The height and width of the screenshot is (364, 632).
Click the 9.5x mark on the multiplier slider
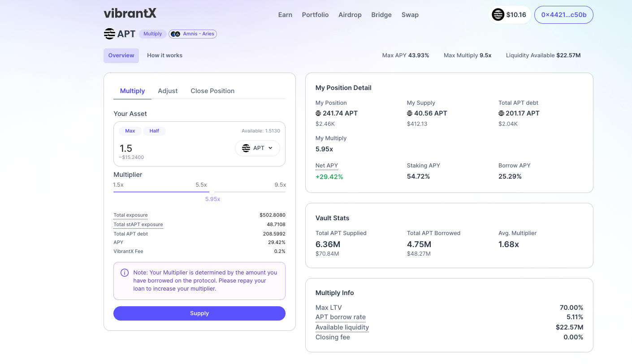point(280,185)
